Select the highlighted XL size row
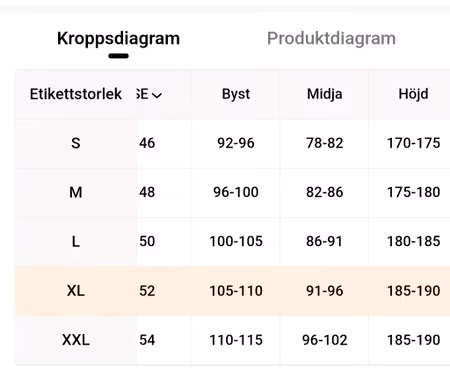The width and height of the screenshot is (450, 384). pos(232,291)
